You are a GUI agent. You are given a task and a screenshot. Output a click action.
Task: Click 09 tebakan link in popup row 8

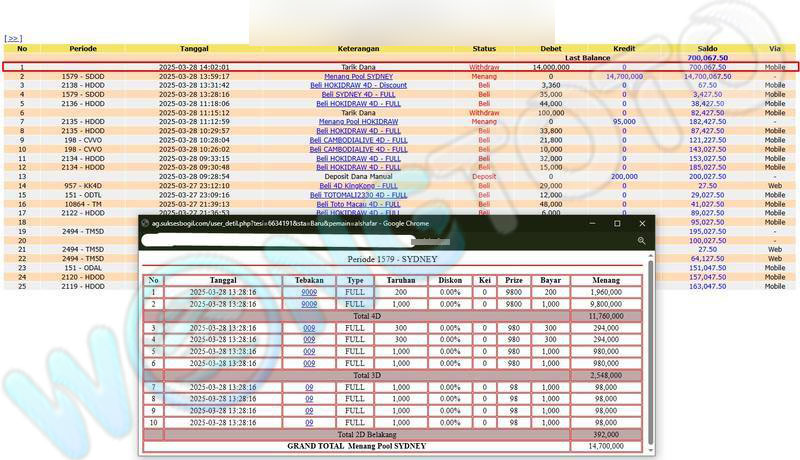point(309,399)
